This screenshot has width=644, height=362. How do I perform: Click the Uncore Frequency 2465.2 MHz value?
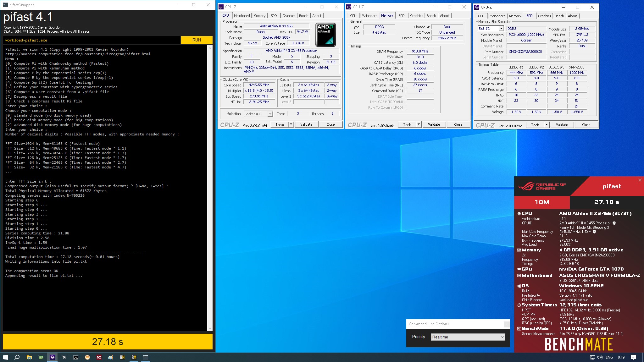click(447, 38)
